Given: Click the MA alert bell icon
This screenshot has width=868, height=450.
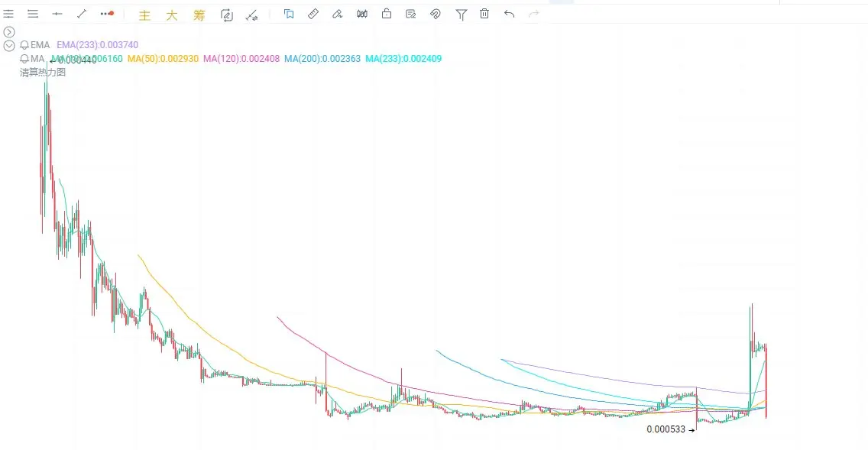Looking at the screenshot, I should click(x=24, y=59).
